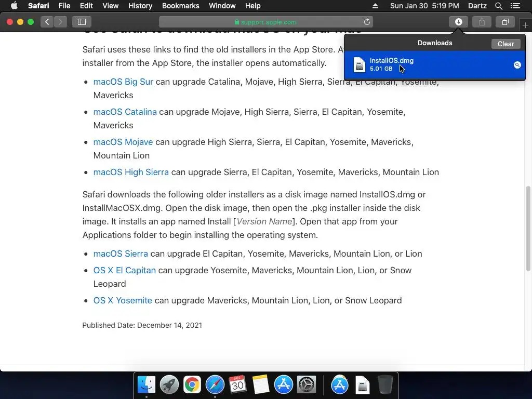Click the support.apple.com address bar
Image resolution: width=532 pixels, height=399 pixels.
265,22
